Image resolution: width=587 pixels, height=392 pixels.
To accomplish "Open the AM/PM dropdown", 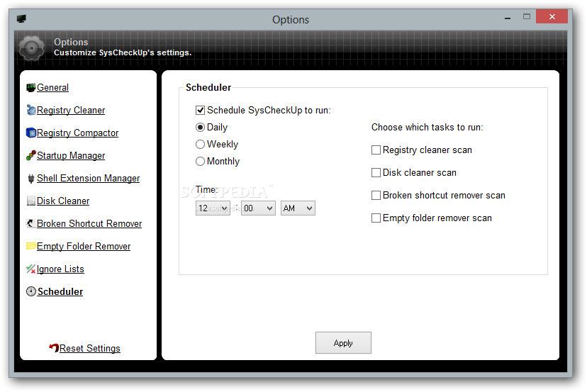I will tap(298, 208).
